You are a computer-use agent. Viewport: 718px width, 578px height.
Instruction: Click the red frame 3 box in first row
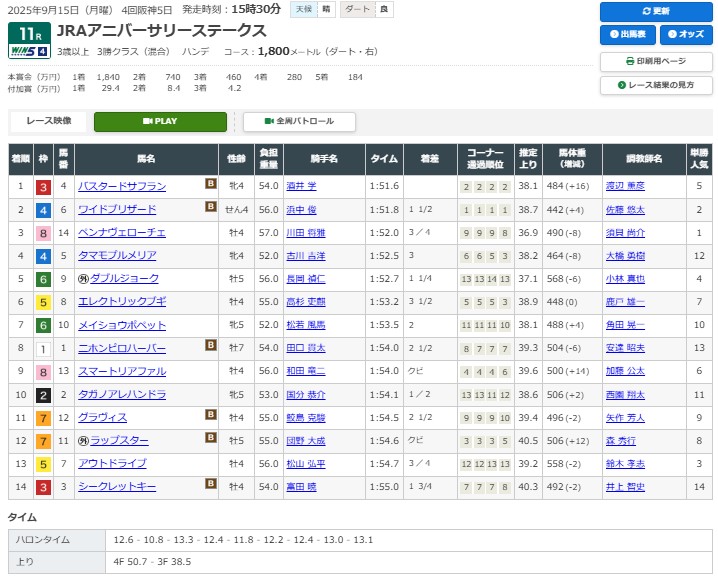[43, 187]
